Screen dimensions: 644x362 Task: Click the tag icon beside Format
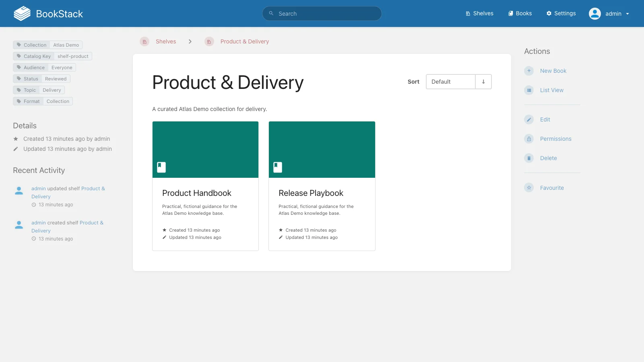[x=19, y=101]
